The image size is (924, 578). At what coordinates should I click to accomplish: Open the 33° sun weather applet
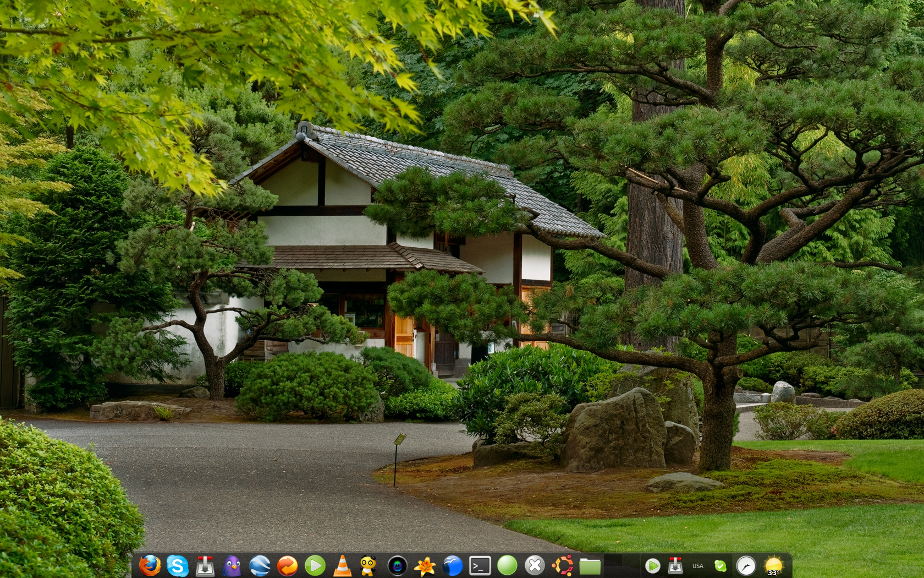(x=774, y=566)
